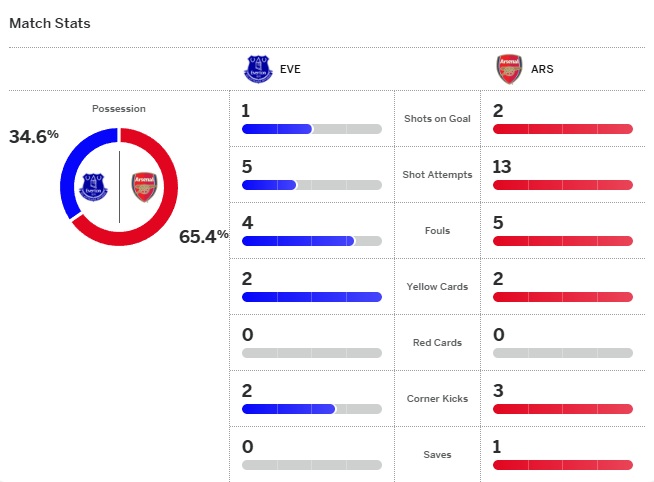The image size is (654, 482).
Task: Click the Corner Kicks stat label
Action: pyautogui.click(x=437, y=399)
